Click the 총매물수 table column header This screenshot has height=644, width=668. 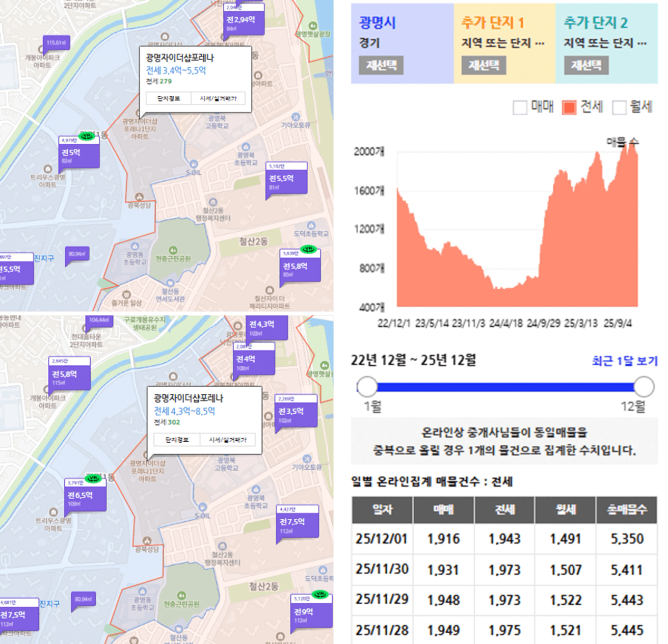click(x=626, y=509)
